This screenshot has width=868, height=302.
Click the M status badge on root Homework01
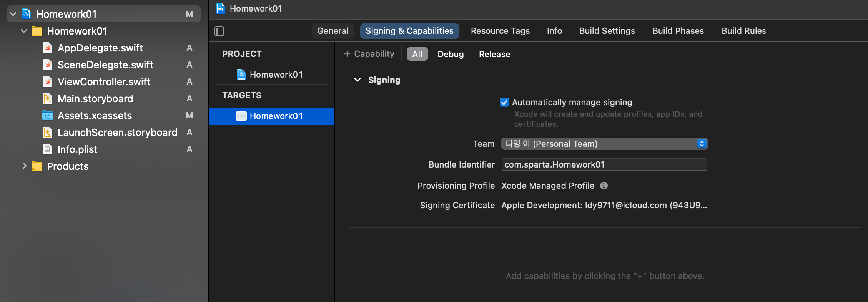tap(190, 14)
